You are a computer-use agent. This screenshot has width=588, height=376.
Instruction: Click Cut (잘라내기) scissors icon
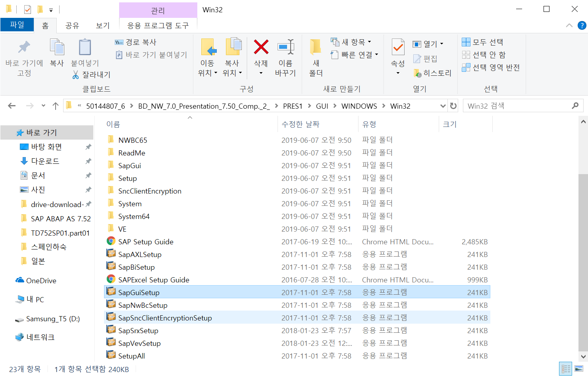(75, 75)
